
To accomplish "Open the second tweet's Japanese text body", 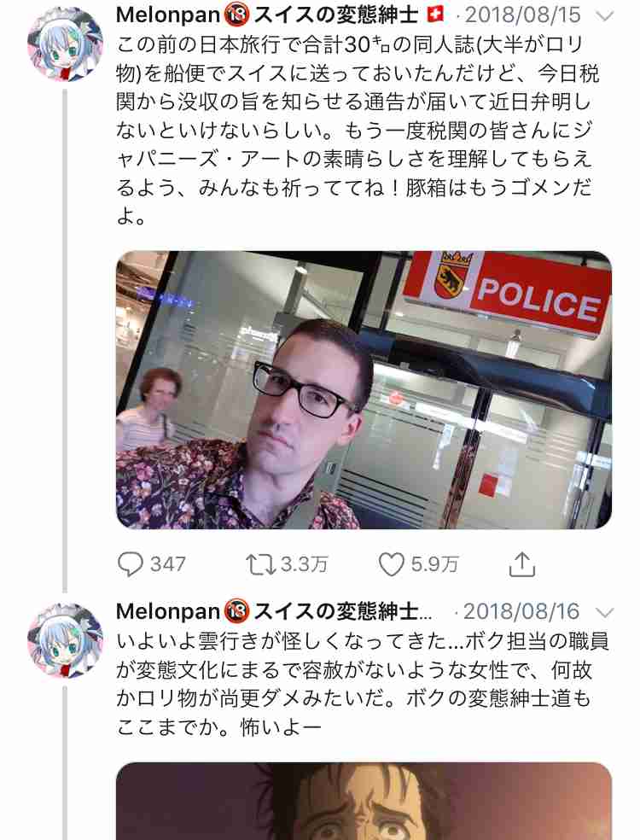I will tap(363, 684).
